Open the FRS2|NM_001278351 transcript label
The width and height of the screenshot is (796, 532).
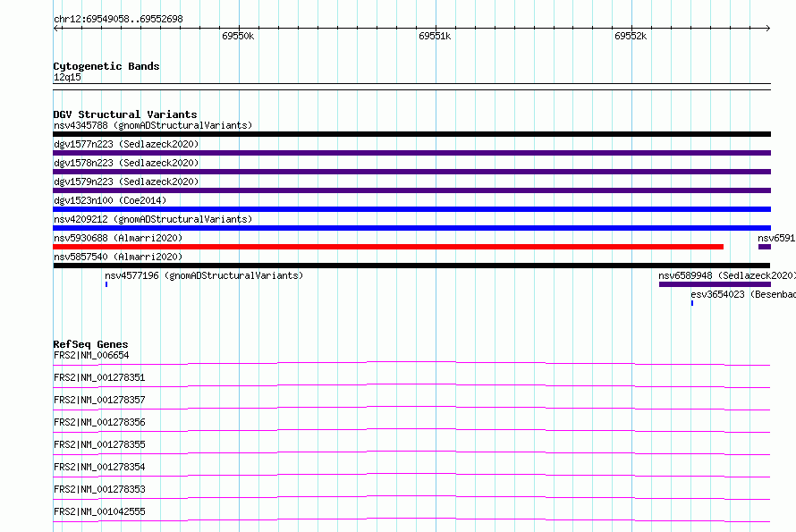coord(99,377)
